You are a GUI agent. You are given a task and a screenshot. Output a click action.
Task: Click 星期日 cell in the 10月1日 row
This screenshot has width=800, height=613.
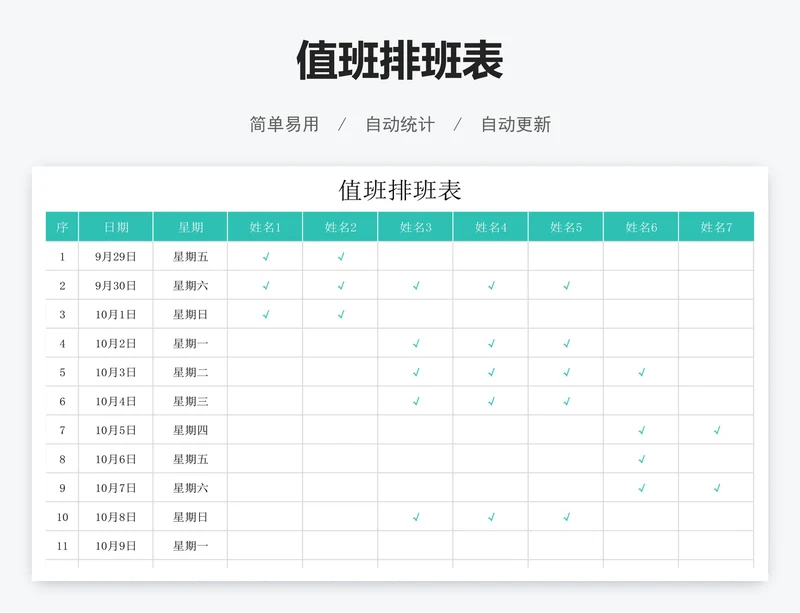pyautogui.click(x=190, y=314)
